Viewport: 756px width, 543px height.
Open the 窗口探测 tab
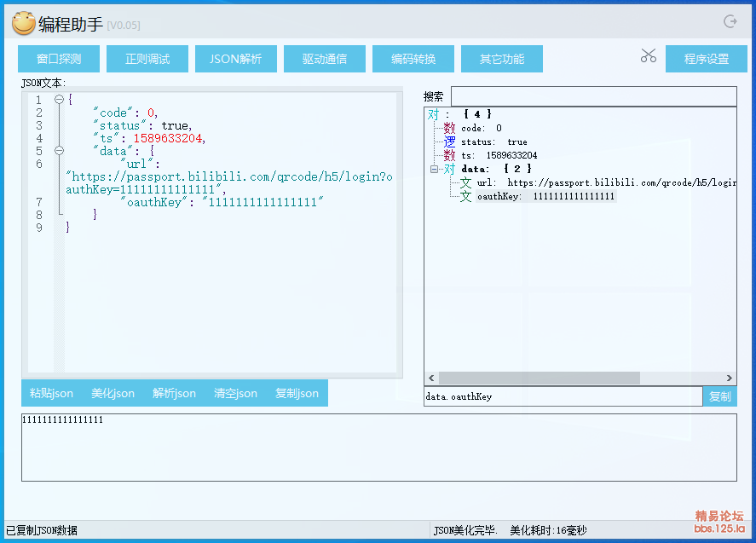[x=59, y=59]
